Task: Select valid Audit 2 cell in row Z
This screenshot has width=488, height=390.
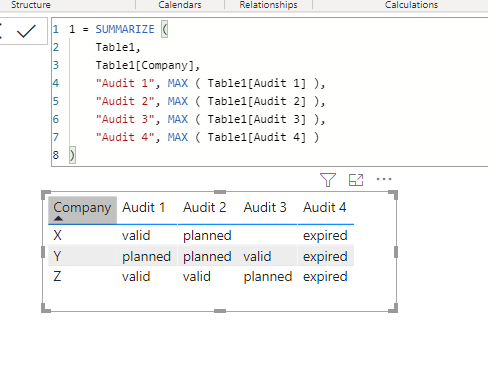Action: tap(197, 276)
